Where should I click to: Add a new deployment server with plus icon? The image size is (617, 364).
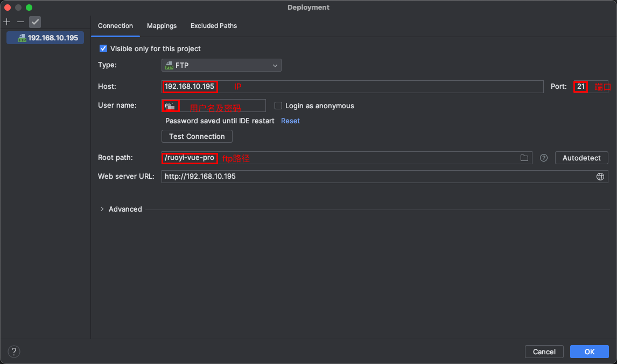6,22
